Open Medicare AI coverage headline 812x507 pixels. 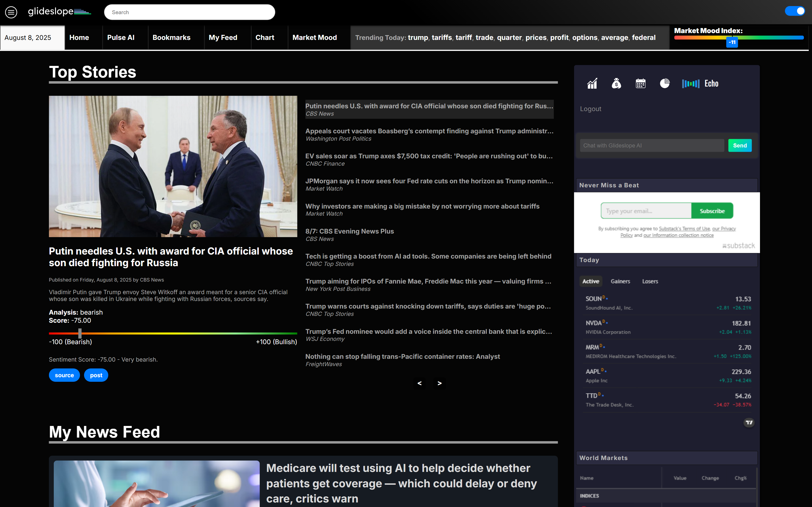tap(401, 483)
